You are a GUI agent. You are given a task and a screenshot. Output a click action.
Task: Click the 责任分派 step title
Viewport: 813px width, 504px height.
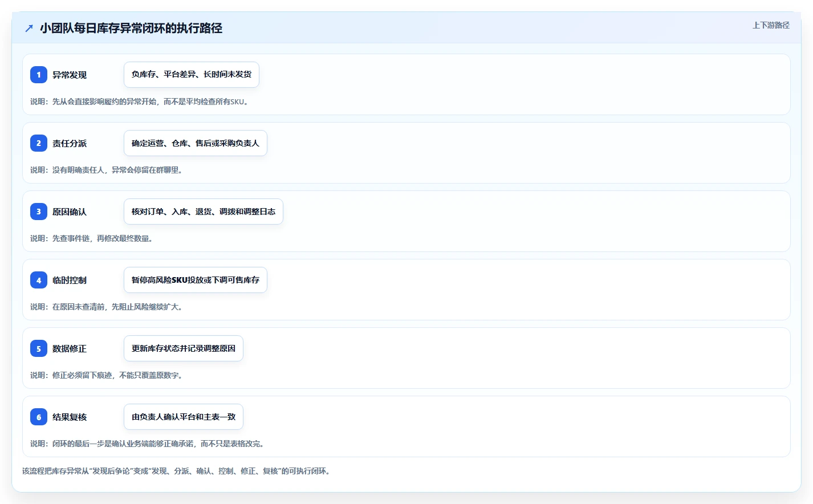point(70,143)
